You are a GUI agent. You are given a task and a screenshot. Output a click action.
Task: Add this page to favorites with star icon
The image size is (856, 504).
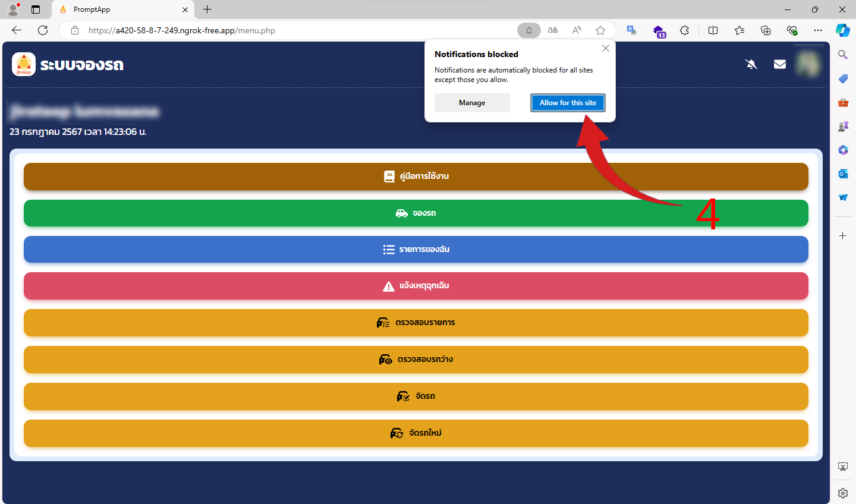[600, 30]
